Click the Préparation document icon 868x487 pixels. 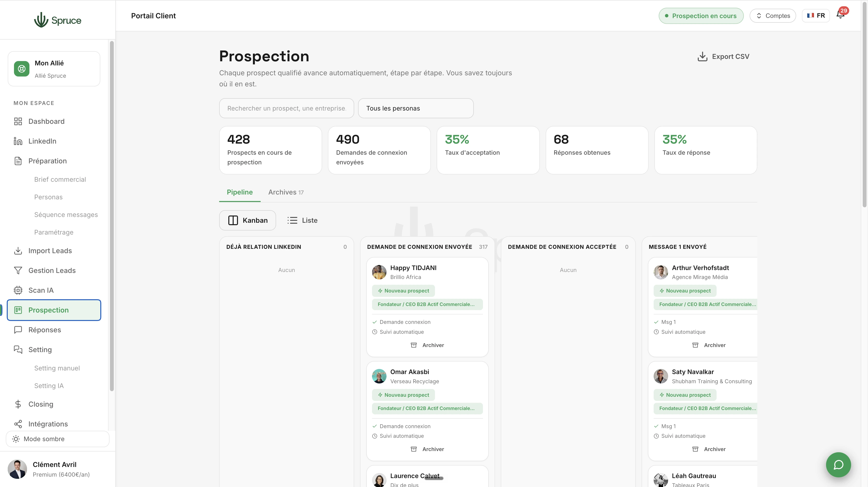pyautogui.click(x=18, y=161)
